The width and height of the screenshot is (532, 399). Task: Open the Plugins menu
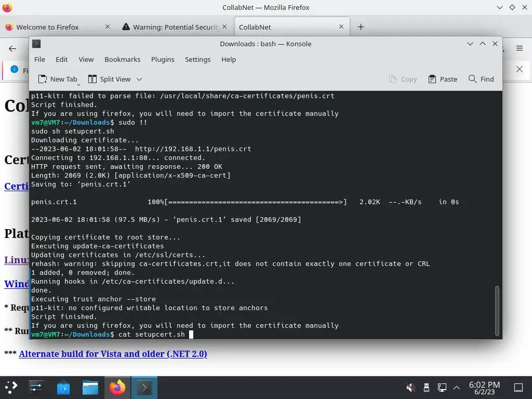tap(163, 59)
